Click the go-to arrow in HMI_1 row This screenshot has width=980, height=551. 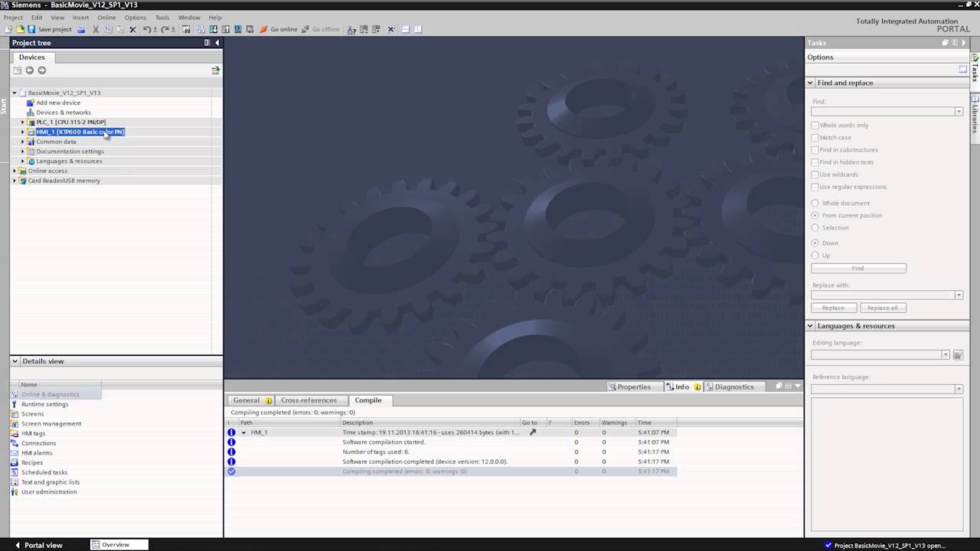(x=533, y=432)
